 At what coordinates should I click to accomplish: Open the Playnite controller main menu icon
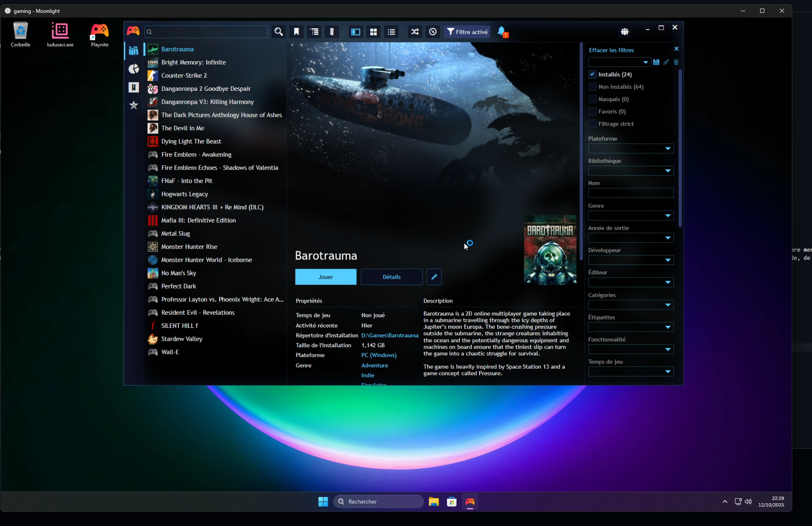pyautogui.click(x=133, y=31)
